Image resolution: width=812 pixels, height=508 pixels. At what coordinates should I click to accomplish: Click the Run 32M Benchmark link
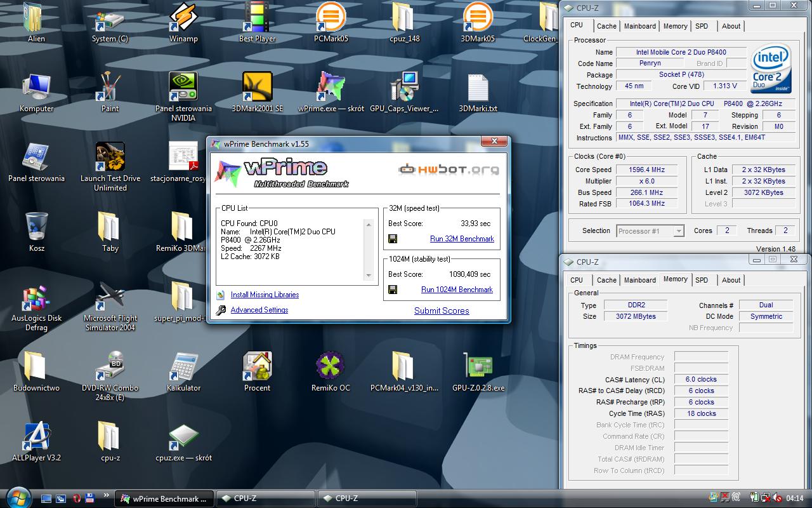[462, 239]
